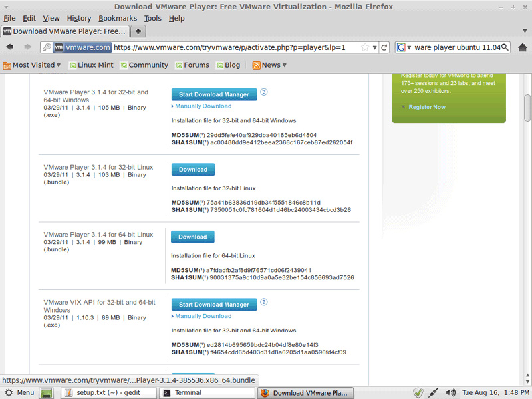
Task: Show desktop using the green panel icon
Action: coord(47,393)
